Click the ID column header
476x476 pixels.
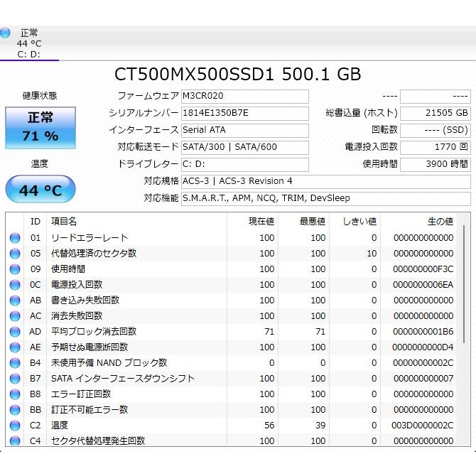tap(36, 222)
